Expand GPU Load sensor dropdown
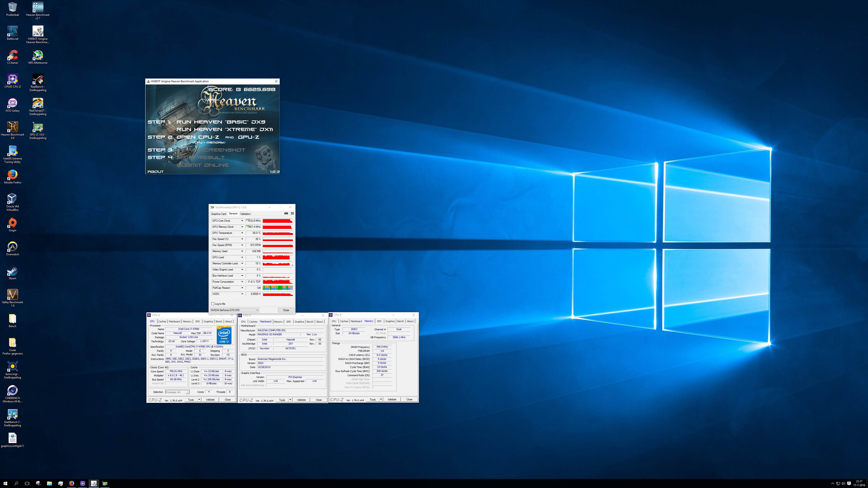This screenshot has width=868, height=488. (242, 257)
